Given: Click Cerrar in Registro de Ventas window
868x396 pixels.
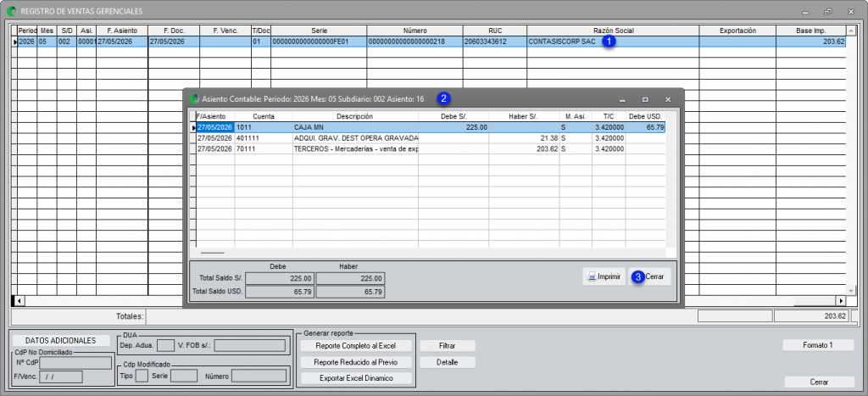Looking at the screenshot, I should point(820,382).
